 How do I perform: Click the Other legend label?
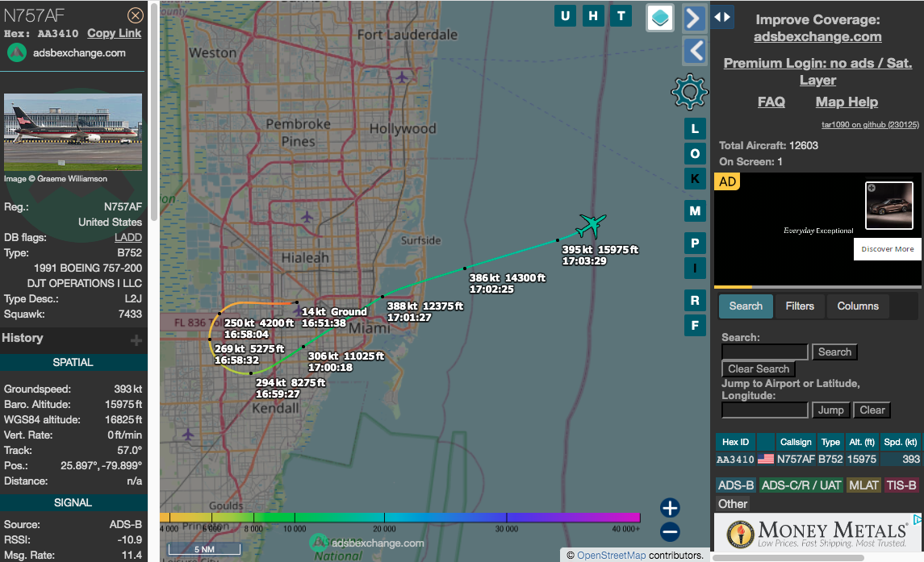[733, 504]
